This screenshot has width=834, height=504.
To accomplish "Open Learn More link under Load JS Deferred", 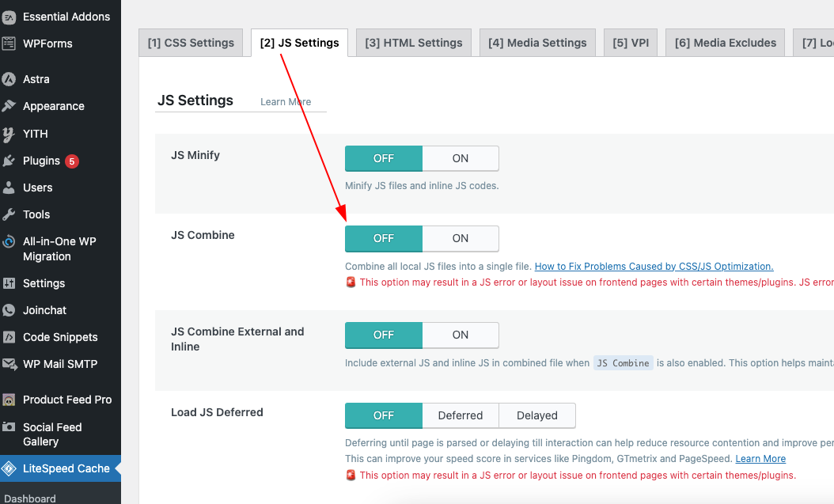I will (760, 459).
